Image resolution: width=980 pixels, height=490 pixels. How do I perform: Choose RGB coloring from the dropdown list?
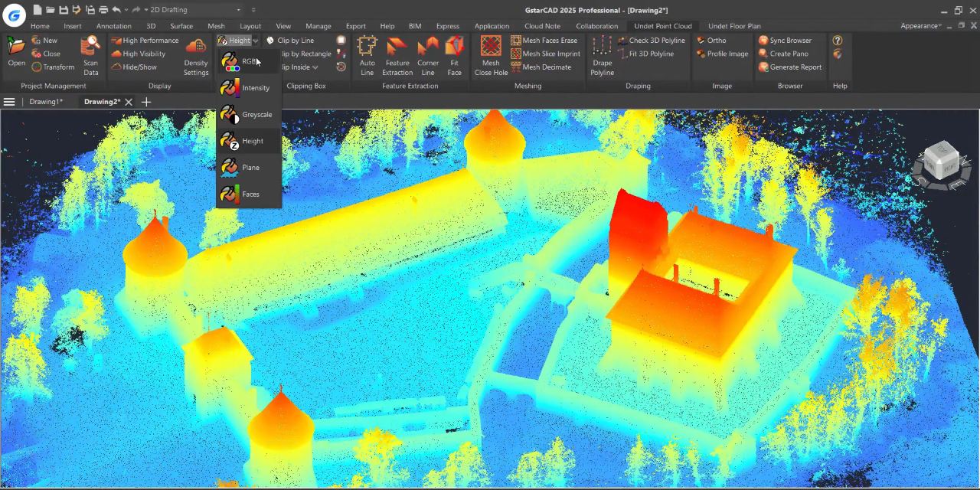click(x=249, y=61)
